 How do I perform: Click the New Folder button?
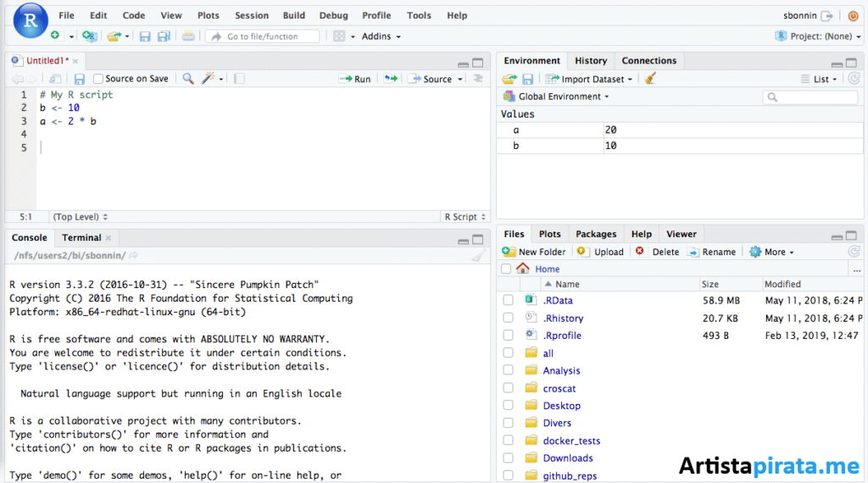(x=534, y=252)
